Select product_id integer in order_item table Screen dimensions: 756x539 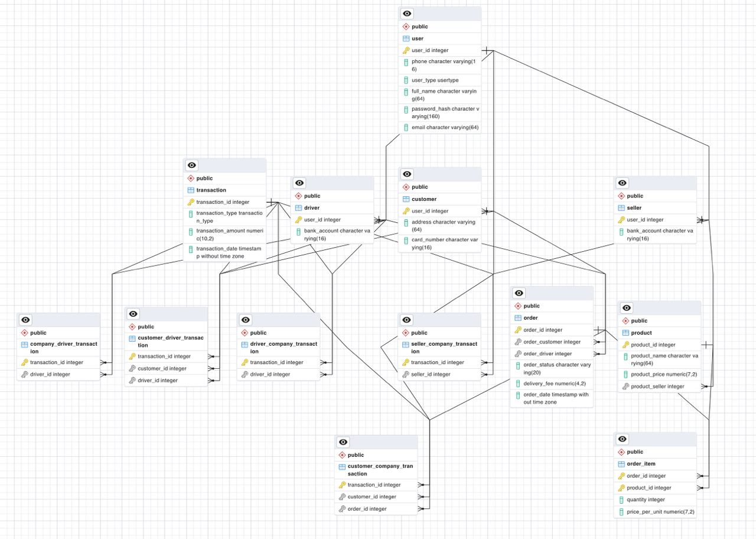[655, 488]
